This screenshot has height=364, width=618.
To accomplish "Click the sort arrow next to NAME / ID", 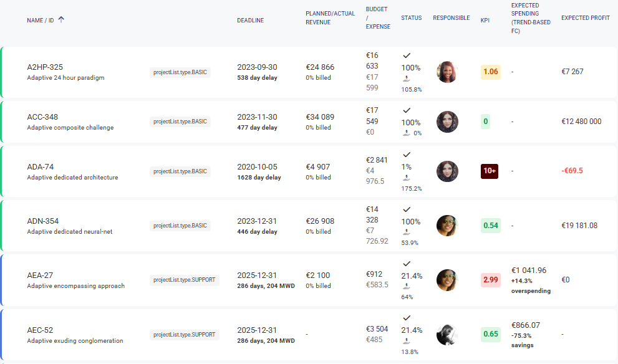I will [x=61, y=20].
